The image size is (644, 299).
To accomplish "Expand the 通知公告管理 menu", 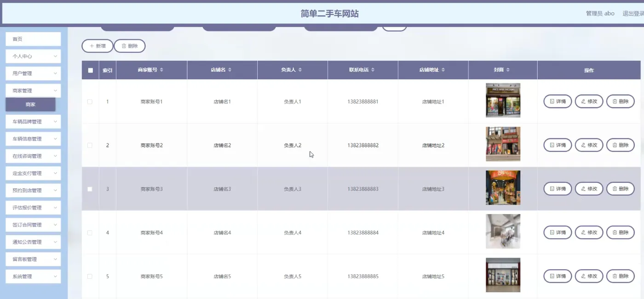I will (x=33, y=242).
